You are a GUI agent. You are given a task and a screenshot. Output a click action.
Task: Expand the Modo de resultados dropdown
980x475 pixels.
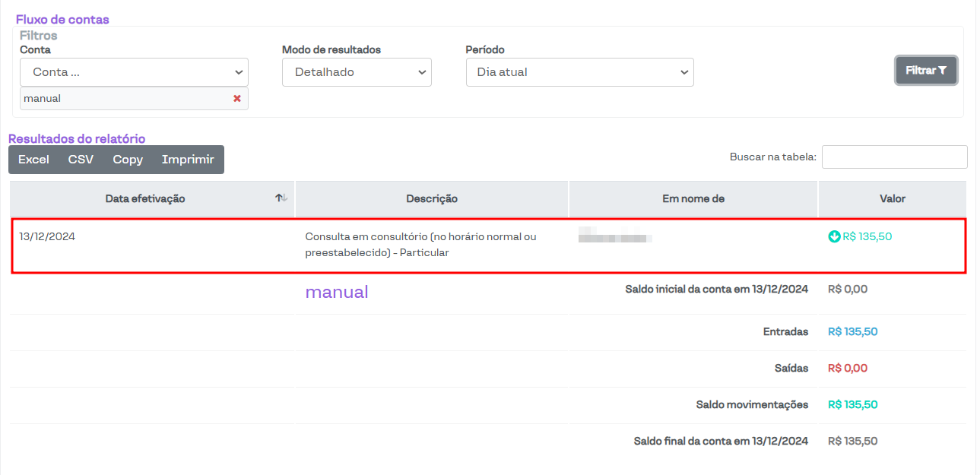coord(357,72)
